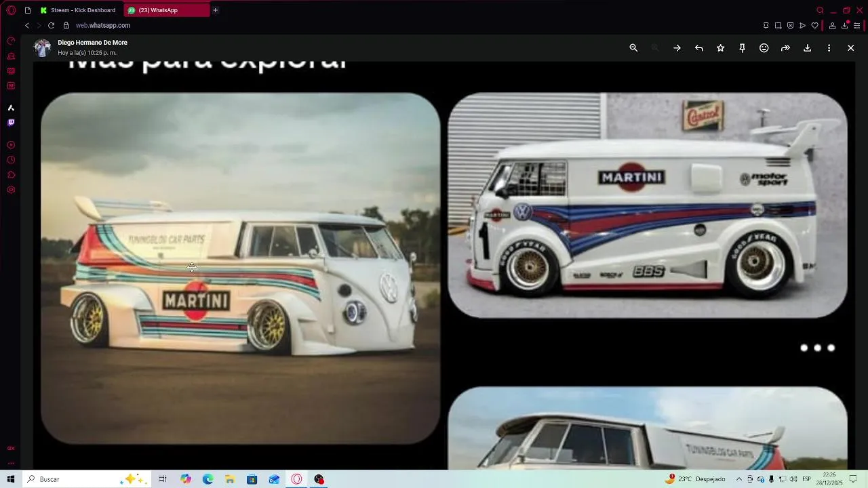Open the sidebar M mods icon
This screenshot has width=868, height=488.
coord(11,86)
